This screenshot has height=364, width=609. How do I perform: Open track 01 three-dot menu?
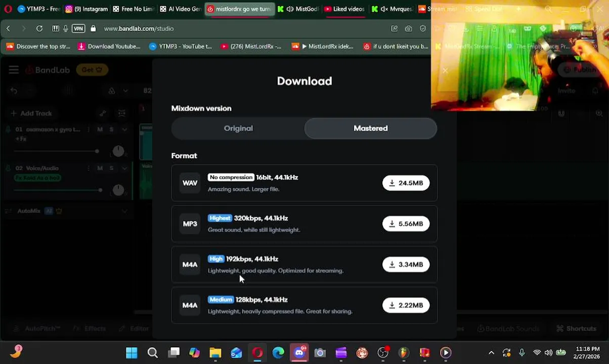(x=89, y=129)
